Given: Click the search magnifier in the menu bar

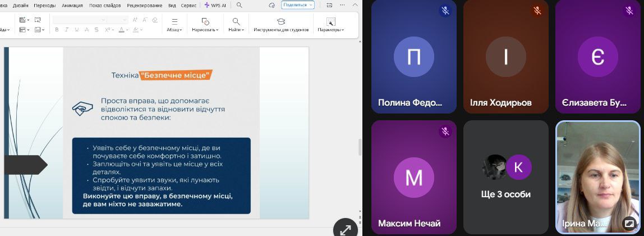Looking at the screenshot, I should pos(240,5).
